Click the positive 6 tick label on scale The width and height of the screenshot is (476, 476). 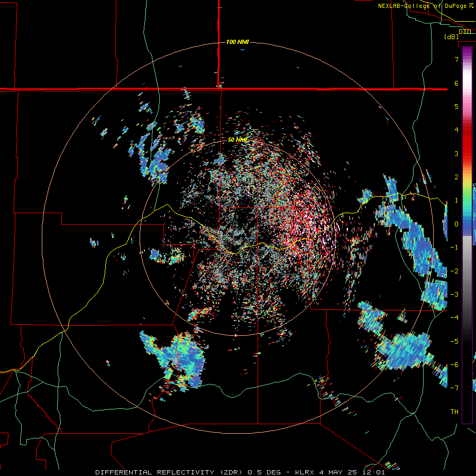click(x=456, y=83)
